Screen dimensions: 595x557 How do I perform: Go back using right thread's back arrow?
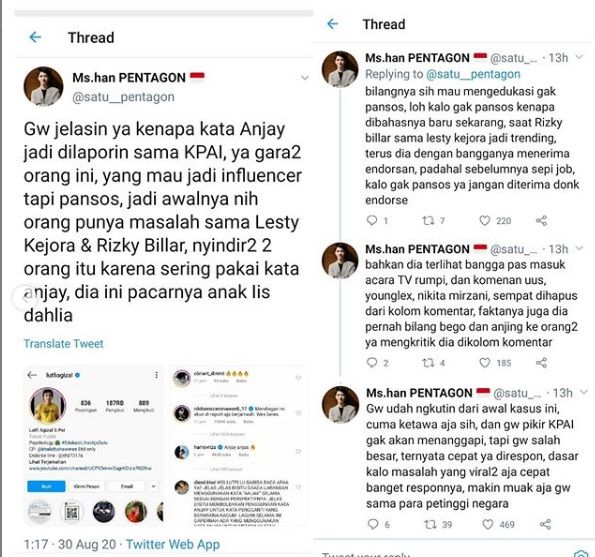[x=332, y=24]
